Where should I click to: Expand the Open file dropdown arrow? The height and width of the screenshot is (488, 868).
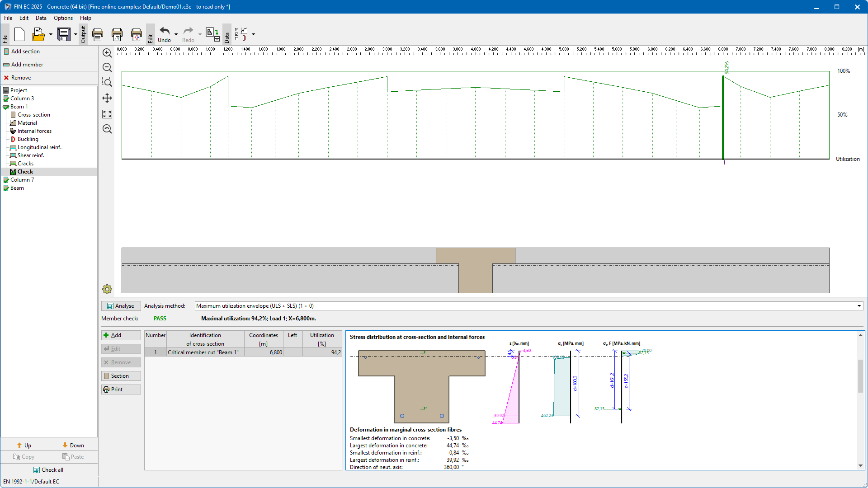[51, 34]
